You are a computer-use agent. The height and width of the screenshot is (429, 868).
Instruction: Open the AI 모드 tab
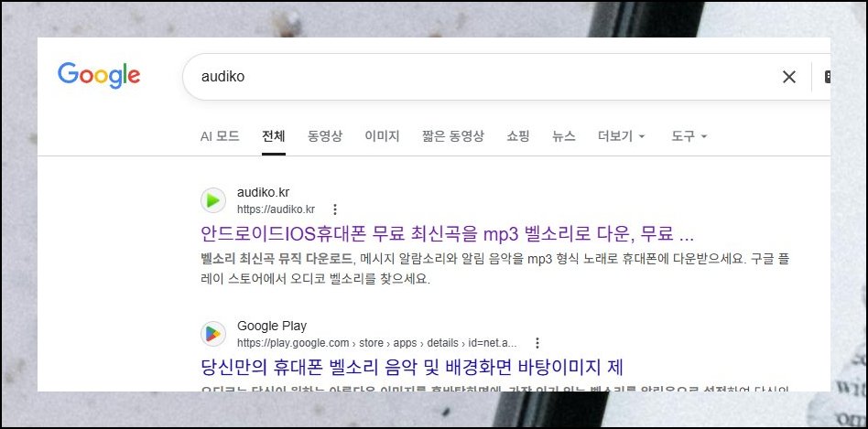[220, 136]
